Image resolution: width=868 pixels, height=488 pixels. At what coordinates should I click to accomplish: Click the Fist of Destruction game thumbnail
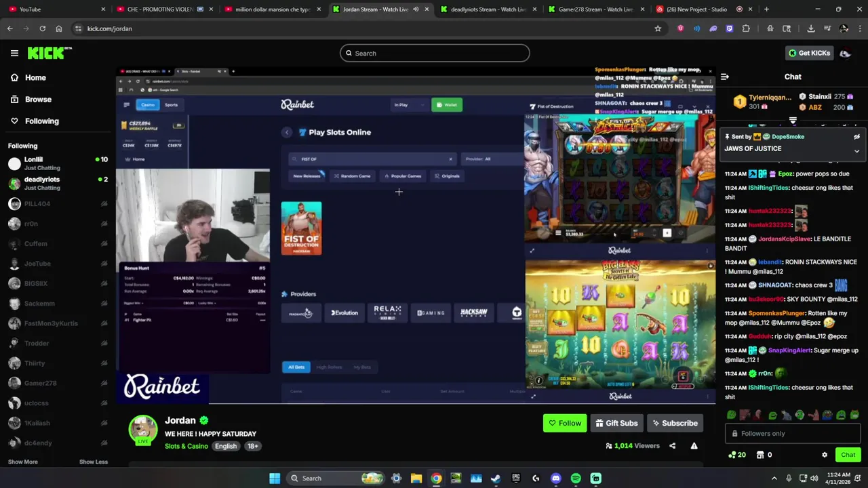(302, 228)
